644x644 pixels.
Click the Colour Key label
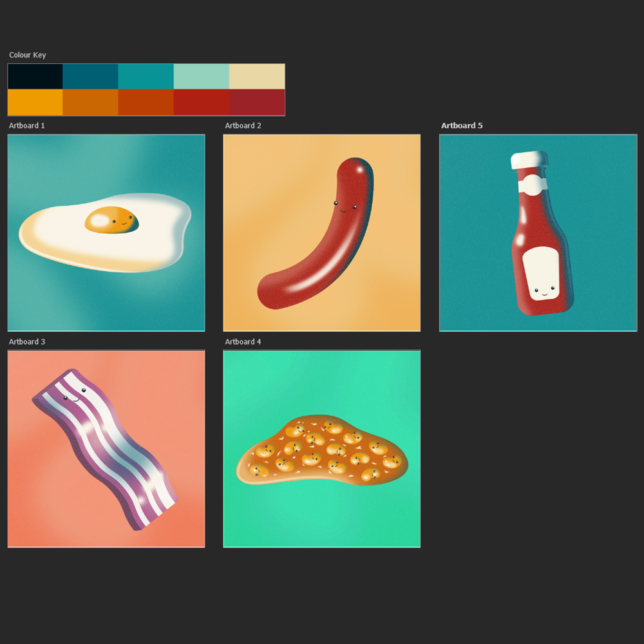point(28,55)
